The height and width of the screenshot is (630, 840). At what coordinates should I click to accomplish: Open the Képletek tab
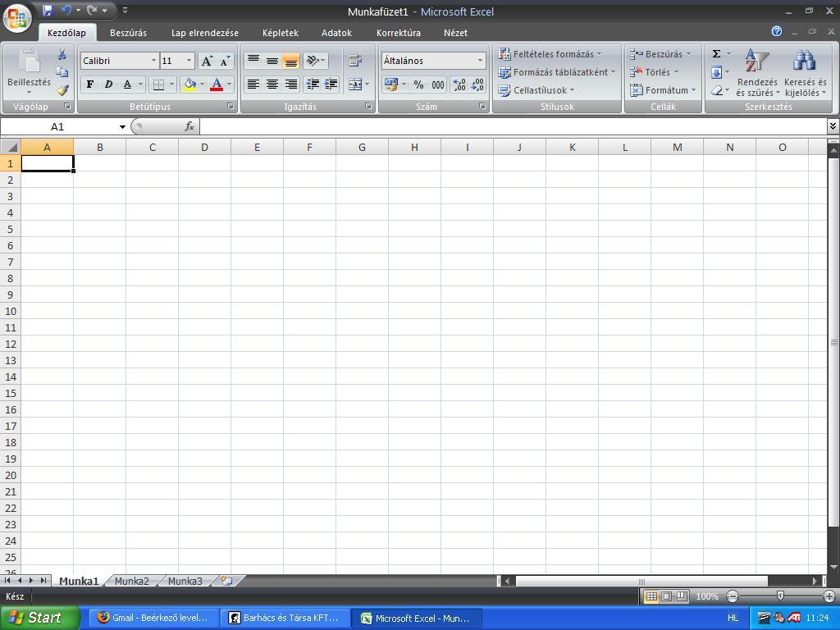pos(281,33)
